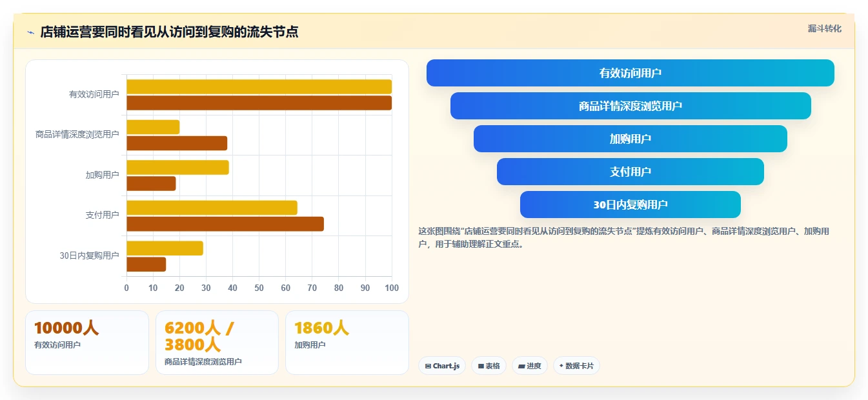Click the 加购用户 chart axis label

pos(103,175)
